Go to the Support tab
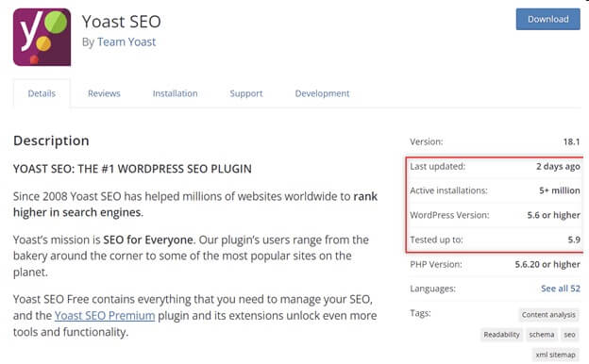The width and height of the screenshot is (589, 364). 246,93
